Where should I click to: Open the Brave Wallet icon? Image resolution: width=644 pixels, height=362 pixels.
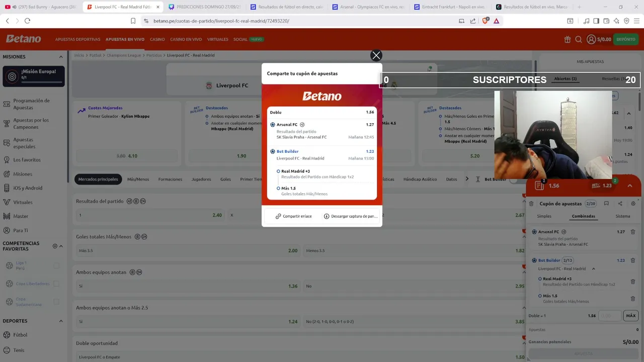coord(606,21)
